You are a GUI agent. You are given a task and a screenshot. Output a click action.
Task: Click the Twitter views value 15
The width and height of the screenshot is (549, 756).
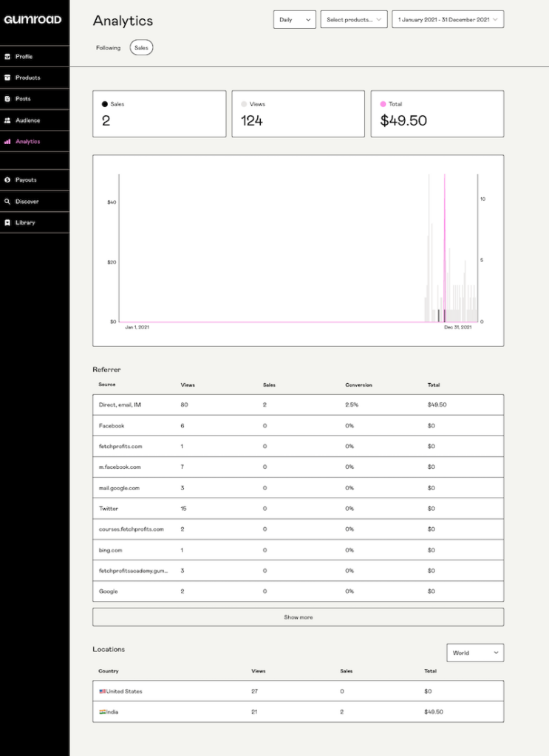pos(183,509)
